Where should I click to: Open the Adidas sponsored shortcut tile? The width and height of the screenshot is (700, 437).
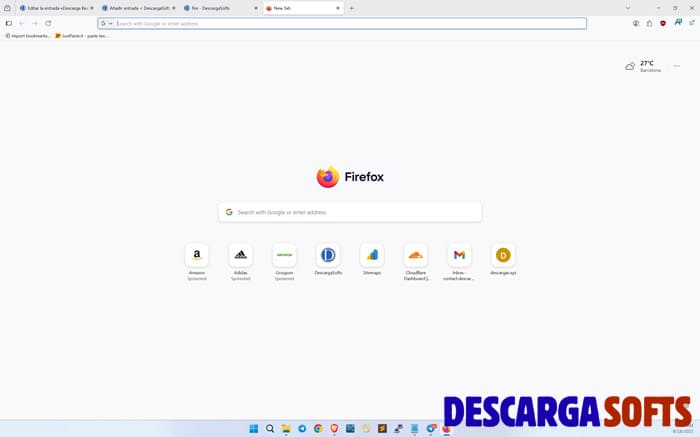pyautogui.click(x=241, y=255)
